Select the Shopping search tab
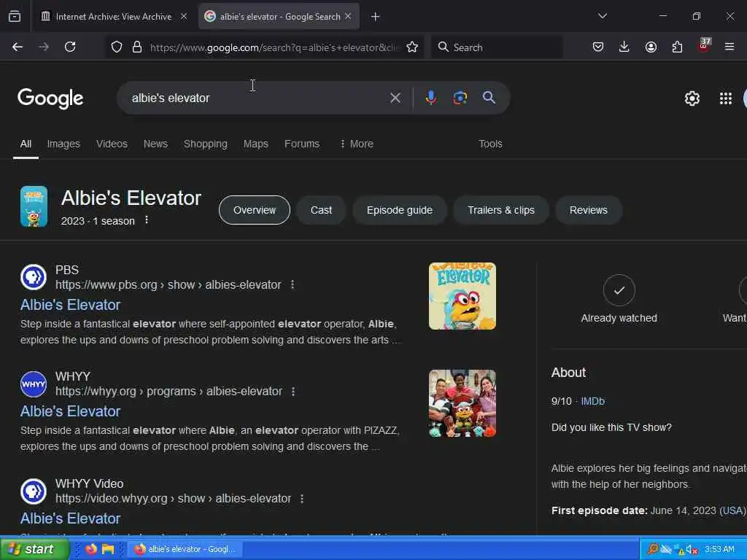The width and height of the screenshot is (747, 560). tap(205, 144)
